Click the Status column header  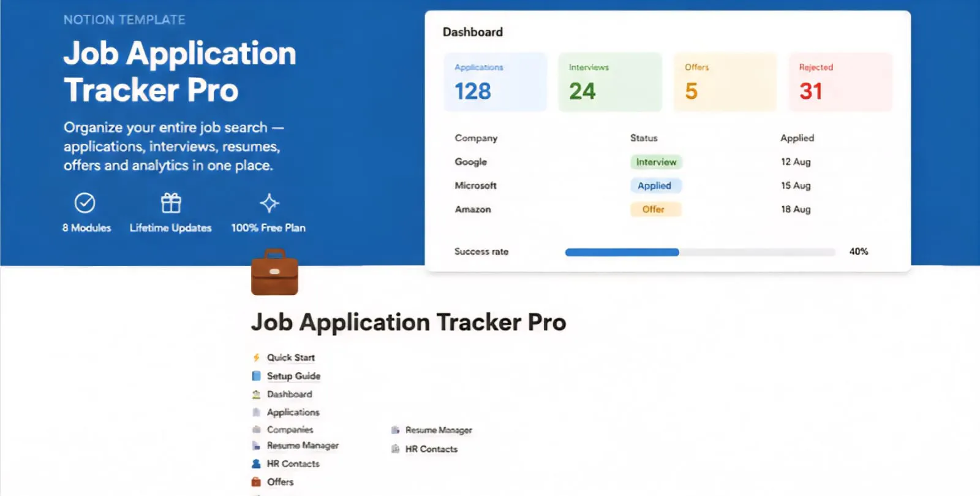[644, 138]
